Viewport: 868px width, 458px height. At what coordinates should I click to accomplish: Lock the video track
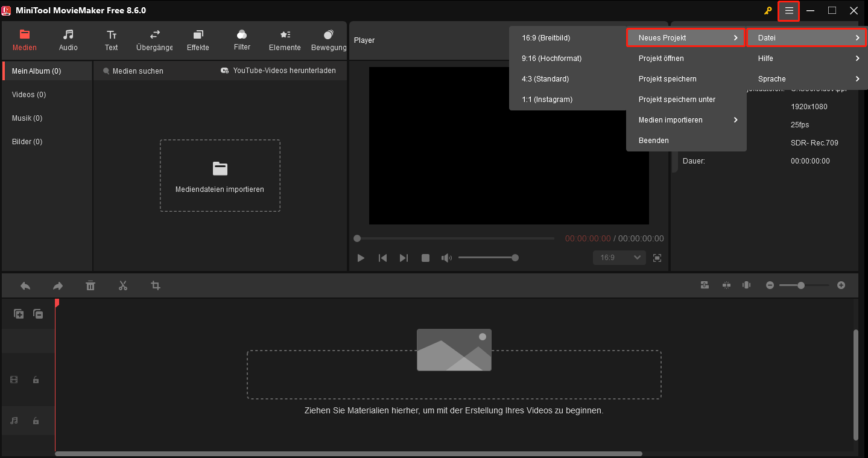(x=35, y=380)
